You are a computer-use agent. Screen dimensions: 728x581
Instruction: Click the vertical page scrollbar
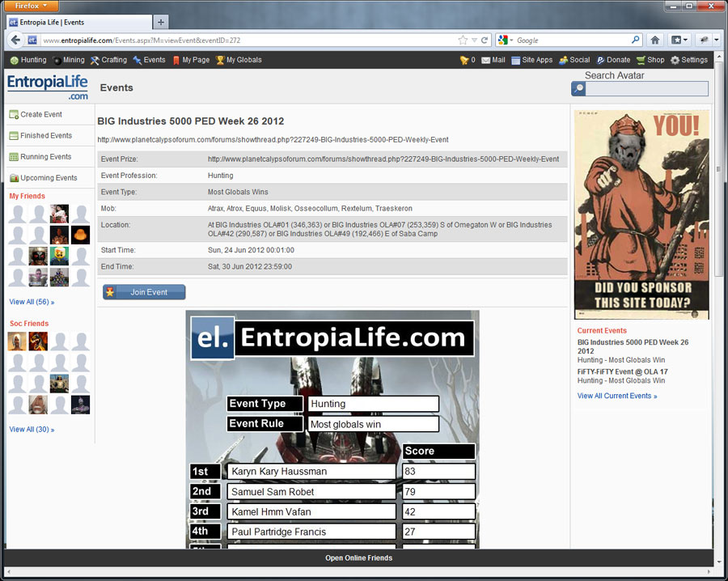click(x=717, y=169)
